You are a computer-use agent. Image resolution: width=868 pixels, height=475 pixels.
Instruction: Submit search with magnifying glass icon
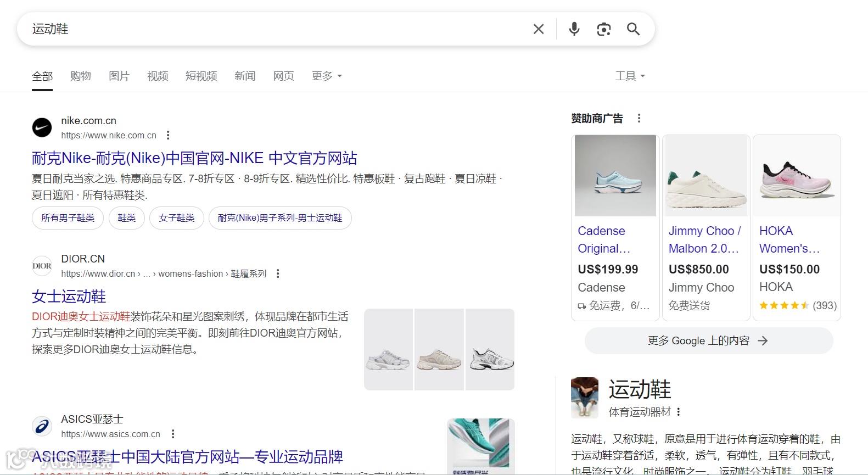coord(634,29)
